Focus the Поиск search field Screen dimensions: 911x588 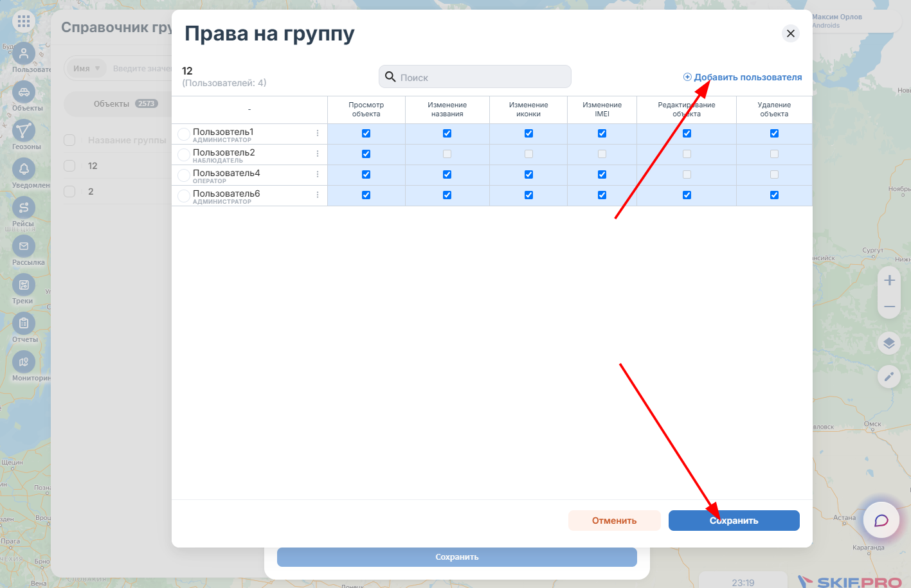[x=475, y=76]
